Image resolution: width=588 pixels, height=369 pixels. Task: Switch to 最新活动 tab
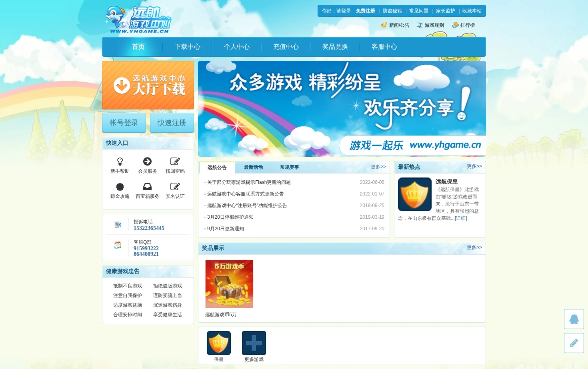pos(254,167)
